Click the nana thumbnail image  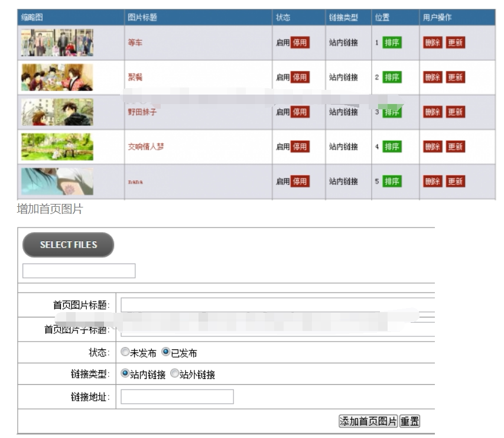click(x=56, y=181)
